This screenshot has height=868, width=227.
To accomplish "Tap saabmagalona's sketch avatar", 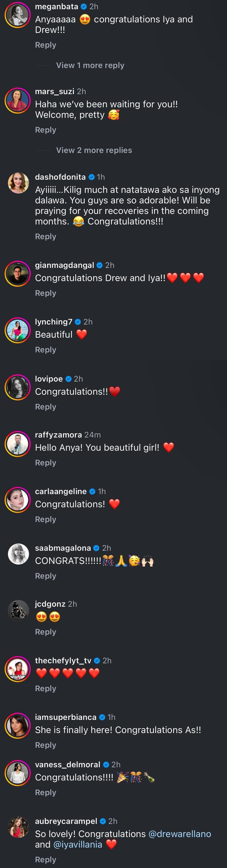I will click(18, 554).
